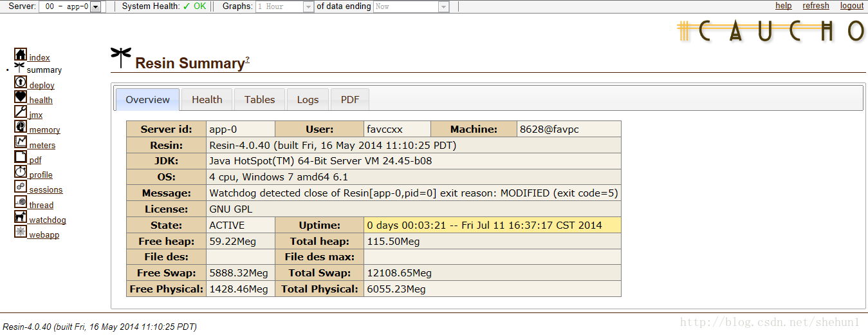
Task: Click the deploy icon in sidebar
Action: point(21,82)
